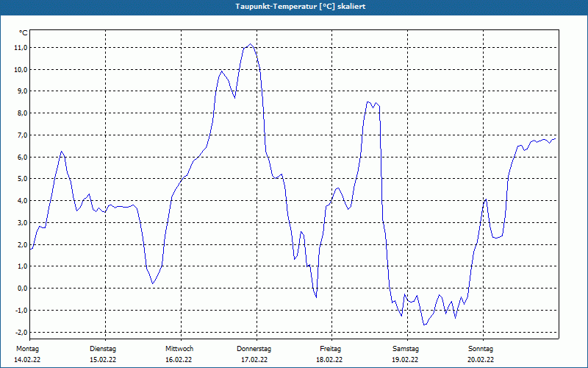Select the Donnerstag day label
The image size is (588, 368).
point(254,349)
